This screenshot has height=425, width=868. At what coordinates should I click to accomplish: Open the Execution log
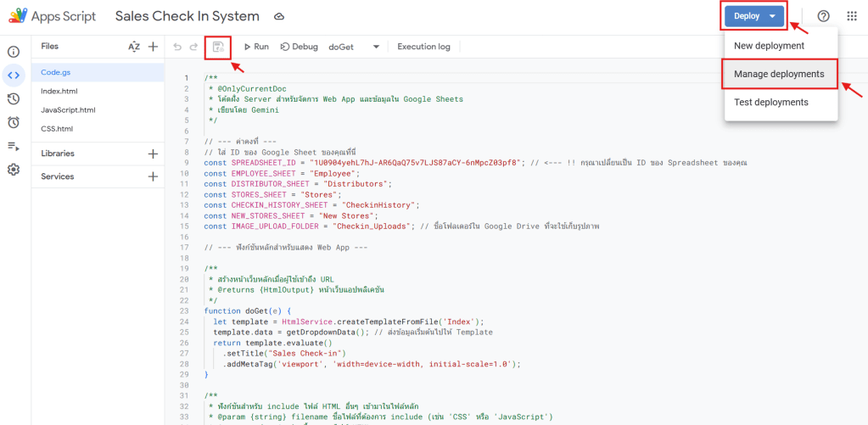pyautogui.click(x=423, y=47)
